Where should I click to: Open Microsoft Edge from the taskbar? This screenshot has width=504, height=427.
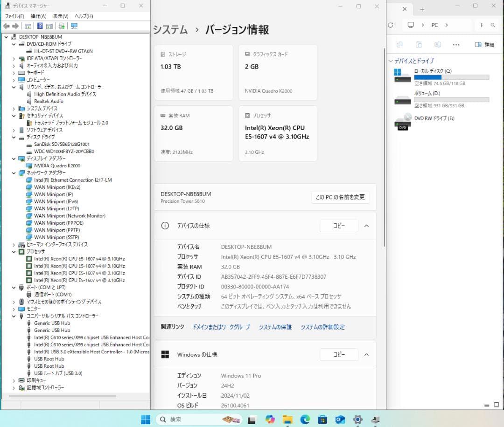[x=305, y=420]
